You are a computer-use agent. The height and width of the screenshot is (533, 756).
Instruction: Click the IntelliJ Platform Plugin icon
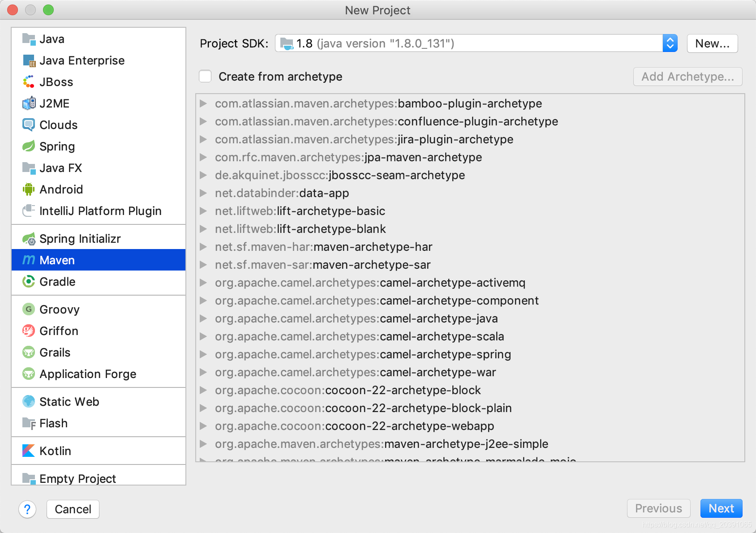[x=29, y=211]
